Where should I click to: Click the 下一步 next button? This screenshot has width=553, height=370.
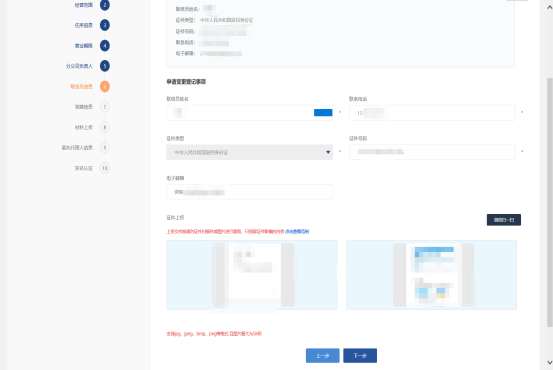[x=360, y=356]
